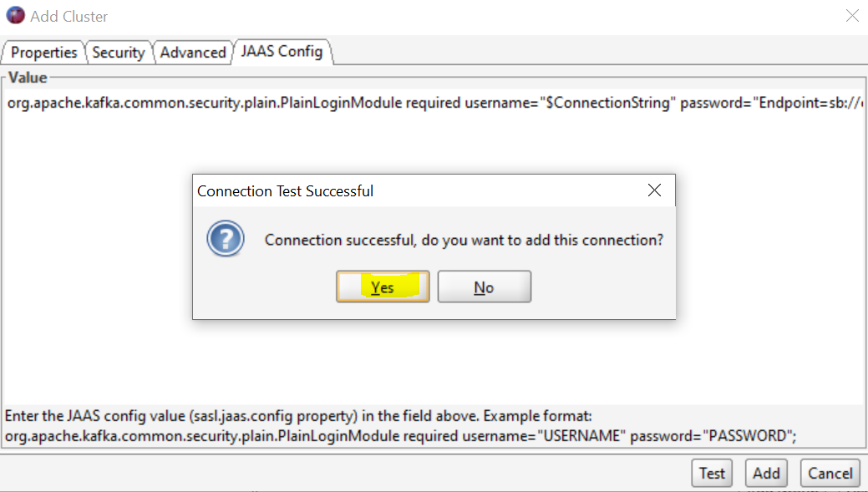Screen dimensions: 868x492
Task: Select the JAAS Config tab
Action: click(x=282, y=51)
